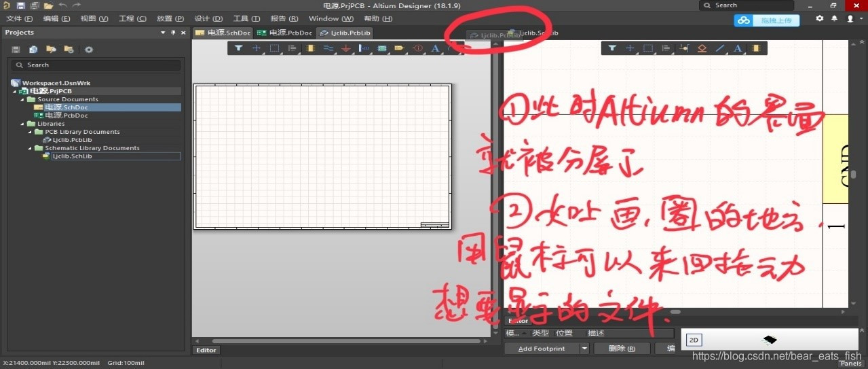This screenshot has height=369, width=868.
Task: Collapse the Libraries folder
Action: point(22,124)
